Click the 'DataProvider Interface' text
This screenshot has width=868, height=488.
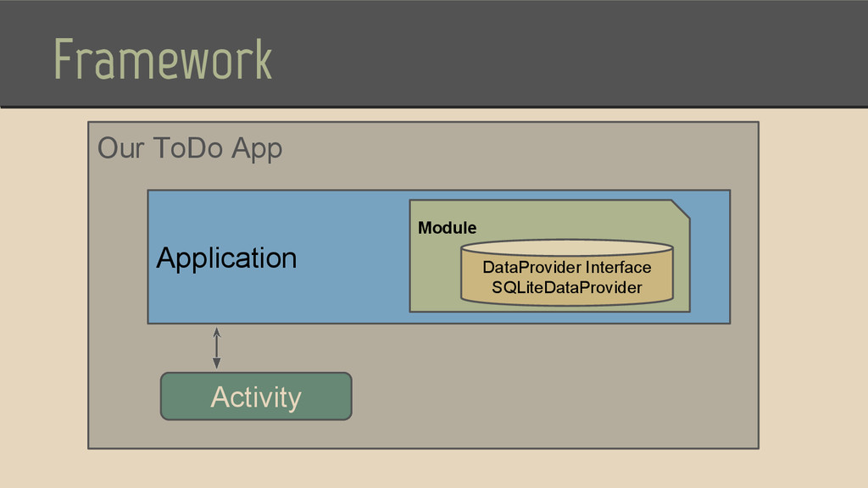pos(567,267)
